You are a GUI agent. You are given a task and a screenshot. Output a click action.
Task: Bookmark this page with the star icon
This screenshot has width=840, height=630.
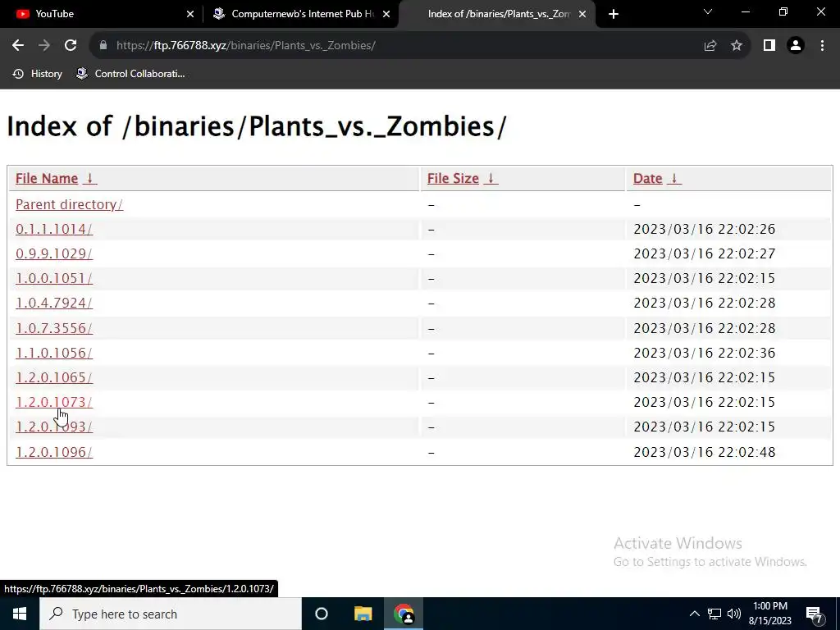(x=737, y=46)
